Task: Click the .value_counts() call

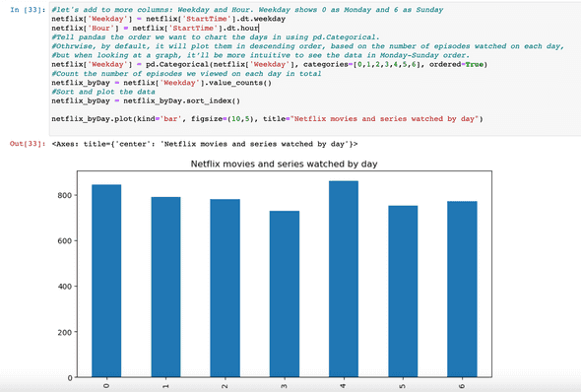Action: pos(238,83)
